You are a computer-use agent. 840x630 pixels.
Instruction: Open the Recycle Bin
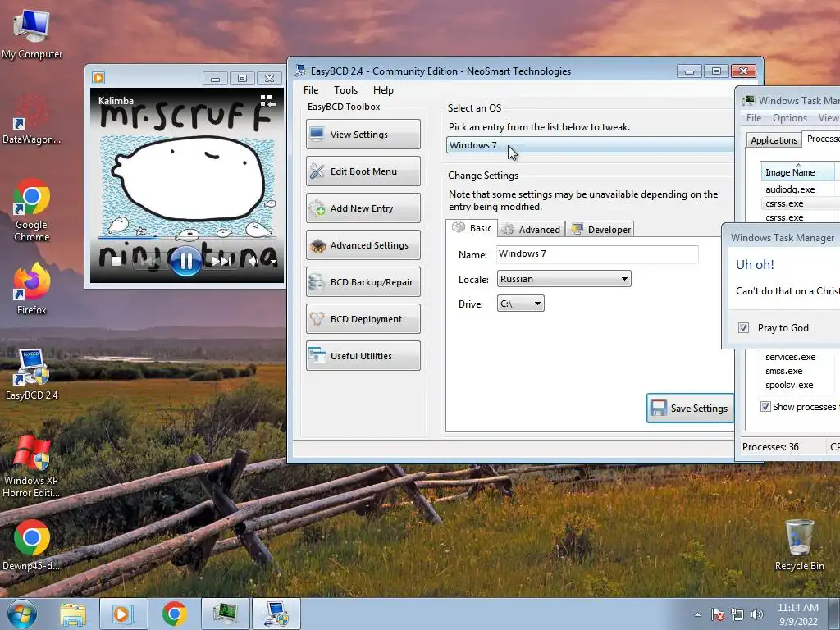tap(799, 545)
